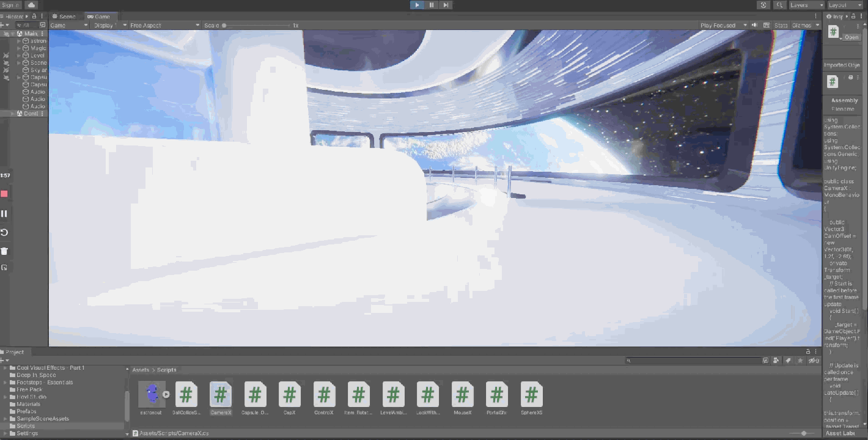The image size is (868, 440).
Task: Click the trash icon in the left recorder sidebar
Action: point(5,251)
